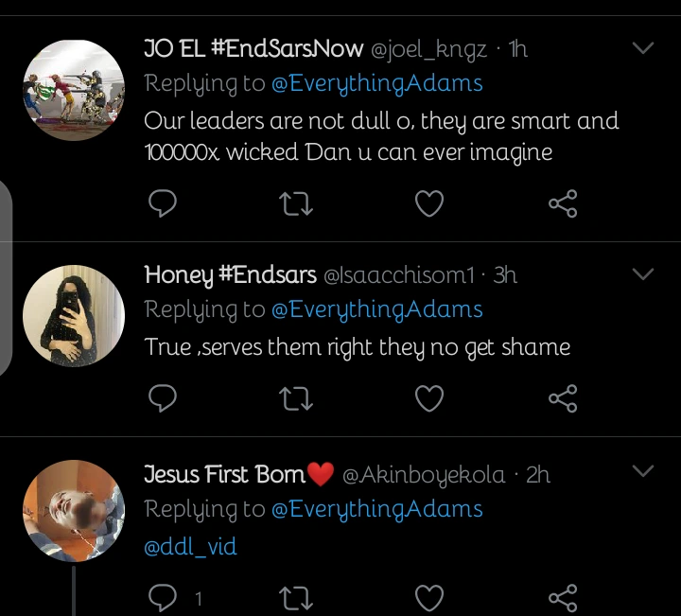
Task: Like JO EL's tweet
Action: (x=429, y=202)
